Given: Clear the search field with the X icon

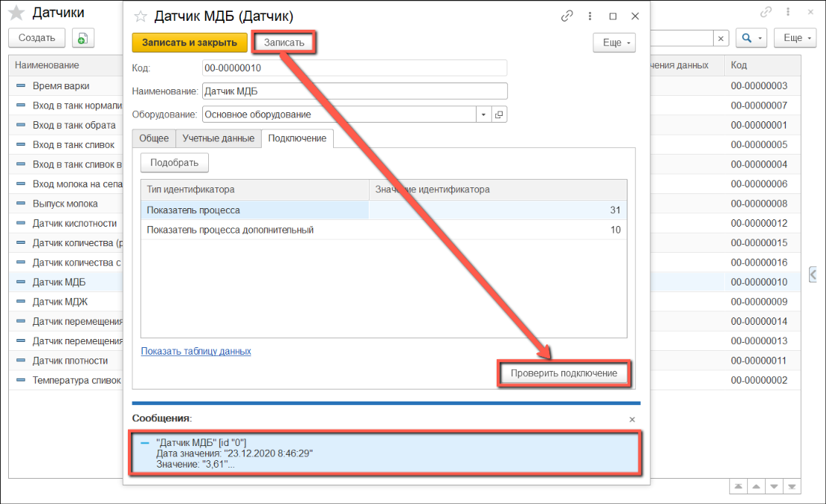Looking at the screenshot, I should [x=720, y=39].
